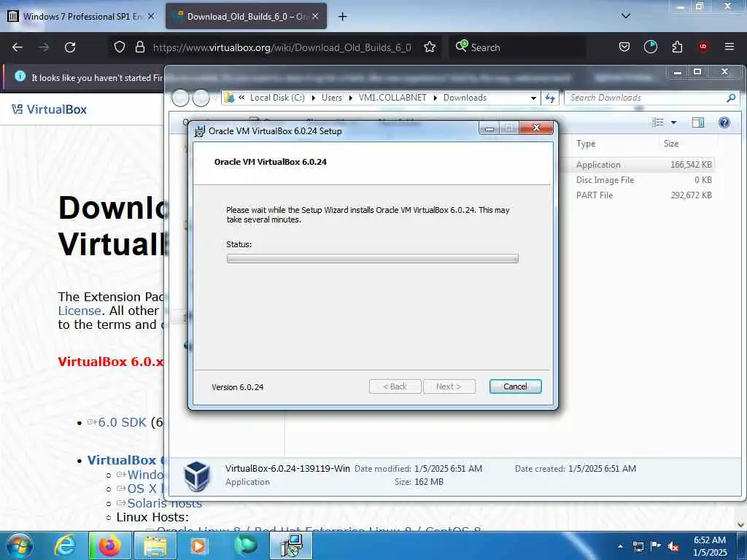Screen dimensions: 747x560
Task: Click the Firefox address bar URL
Action: point(282,47)
